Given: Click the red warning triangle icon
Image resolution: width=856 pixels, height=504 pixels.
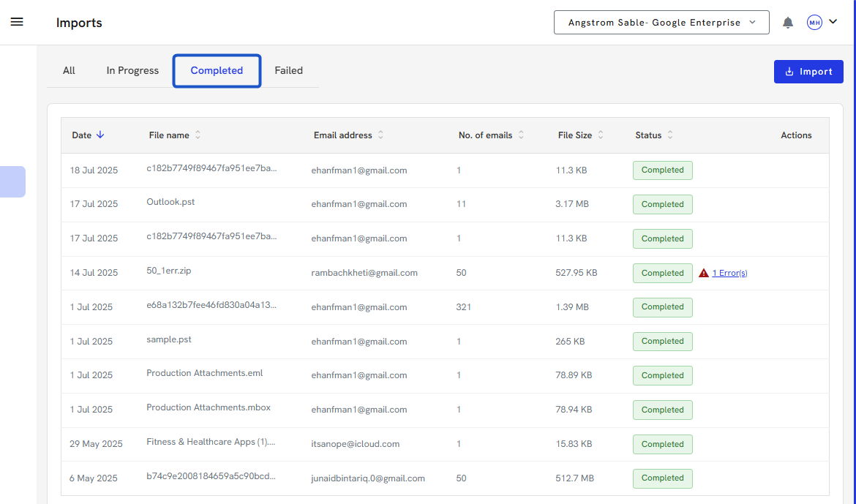Looking at the screenshot, I should coord(703,273).
